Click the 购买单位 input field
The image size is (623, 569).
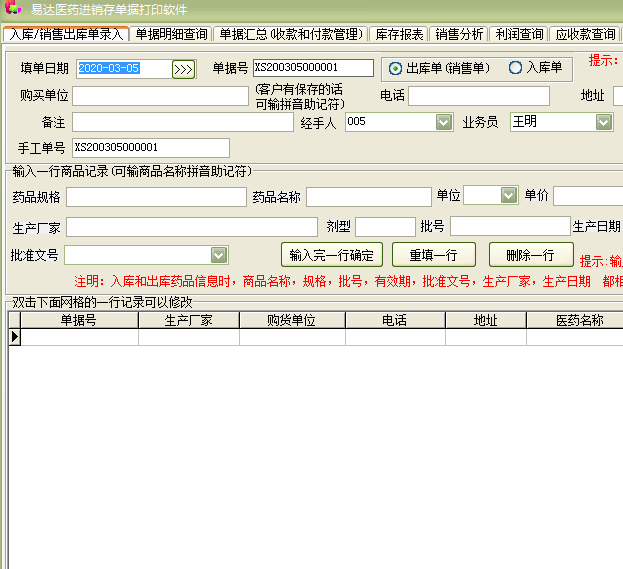[161, 96]
